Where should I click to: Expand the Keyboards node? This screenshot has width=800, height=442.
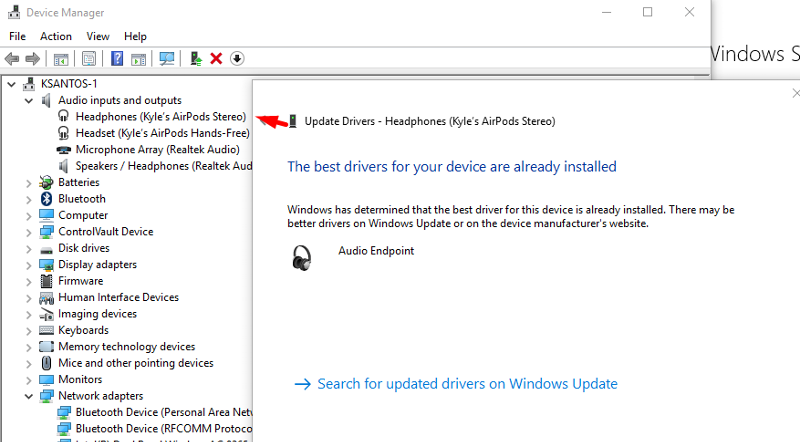pyautogui.click(x=29, y=331)
